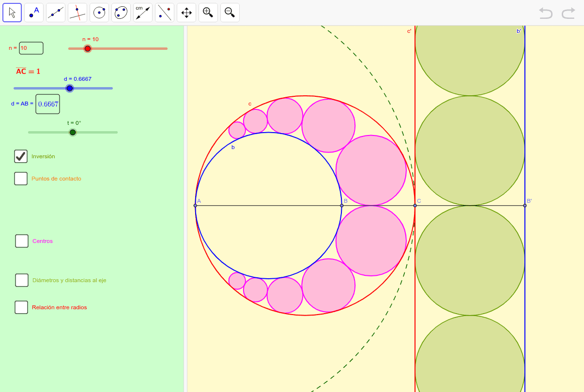Enable Relación entre radios
Viewport: 584px width, 392px height.
coord(21,307)
